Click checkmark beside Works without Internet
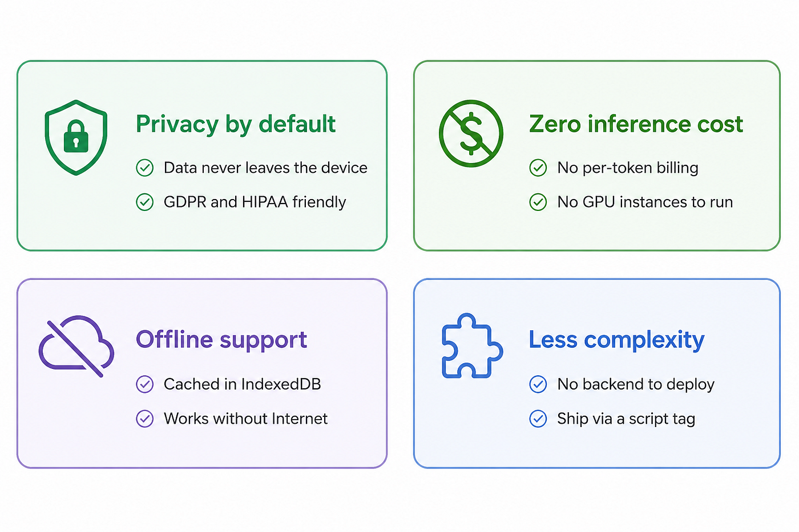799x532 pixels. click(x=145, y=419)
